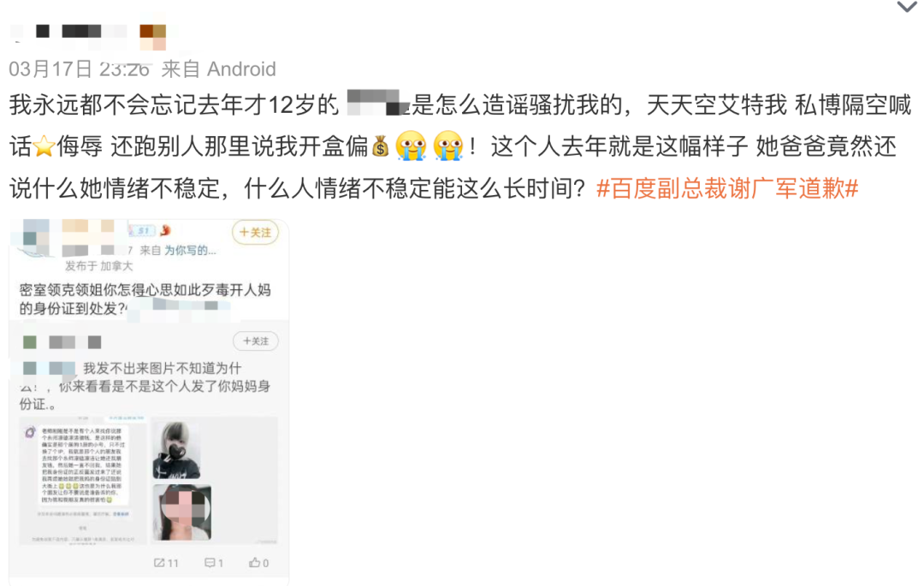This screenshot has width=924, height=586.
Task: Click the 来自 Android source text
Action: (x=219, y=69)
